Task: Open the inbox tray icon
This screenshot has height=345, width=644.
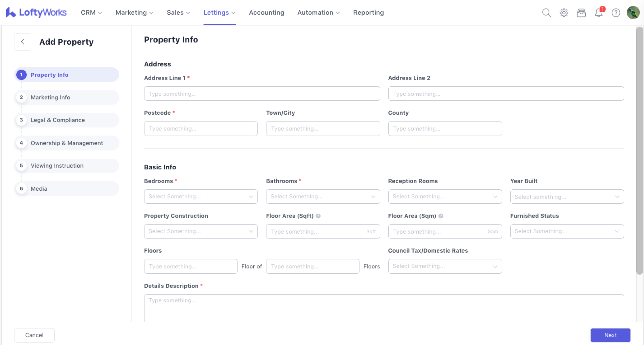Action: click(x=581, y=13)
